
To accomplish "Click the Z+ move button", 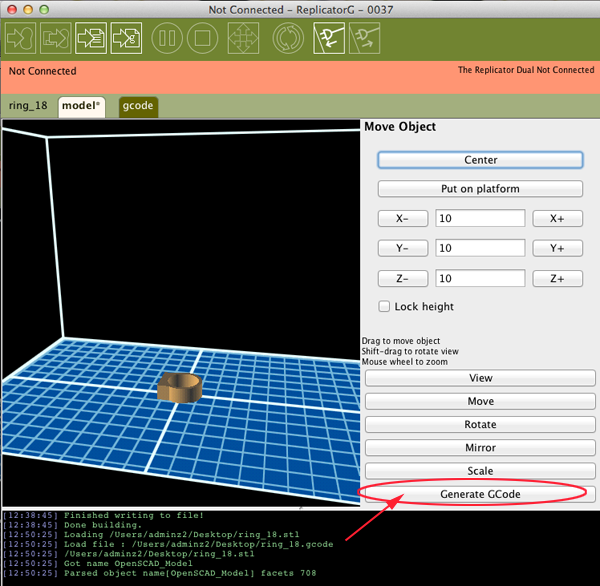I will pos(558,279).
